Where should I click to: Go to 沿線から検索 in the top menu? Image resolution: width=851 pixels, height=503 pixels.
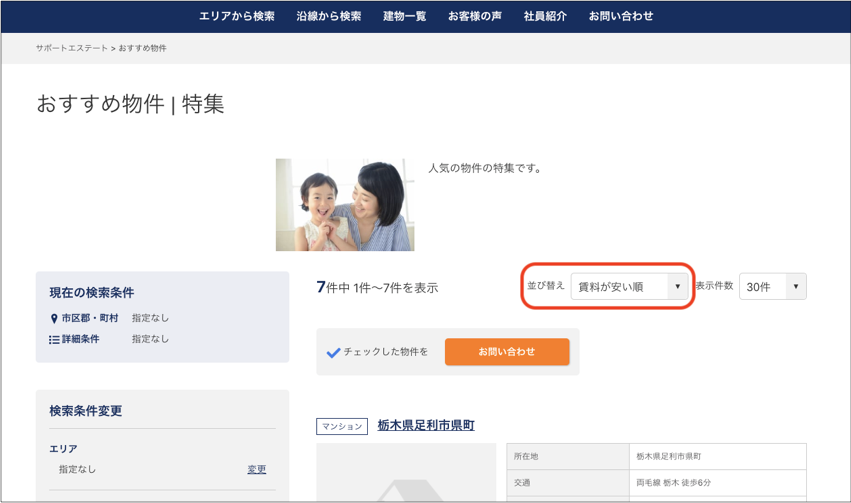[328, 16]
